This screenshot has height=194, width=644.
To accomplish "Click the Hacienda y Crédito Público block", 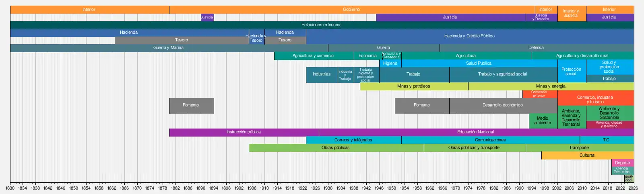I will 469,36.
